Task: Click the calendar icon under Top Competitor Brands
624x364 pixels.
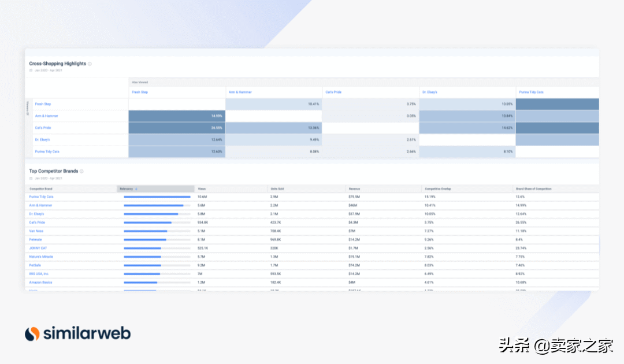Action: point(31,178)
